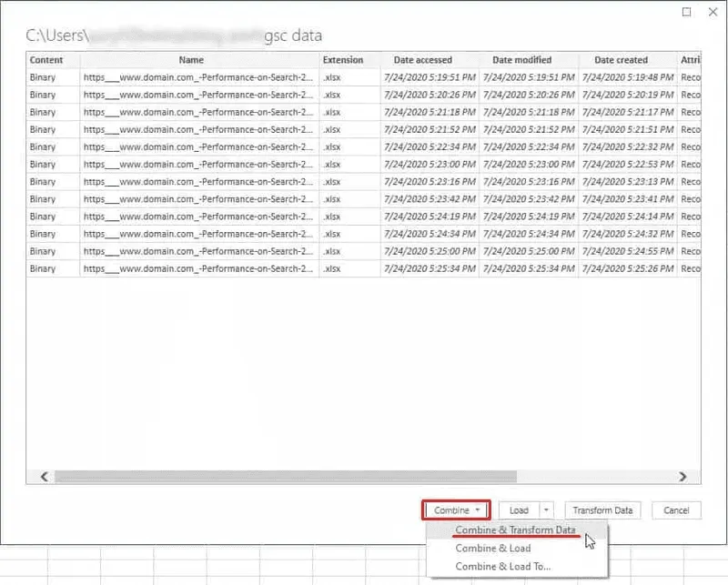Maximize the dialog window
The width and height of the screenshot is (728, 585).
tap(686, 11)
